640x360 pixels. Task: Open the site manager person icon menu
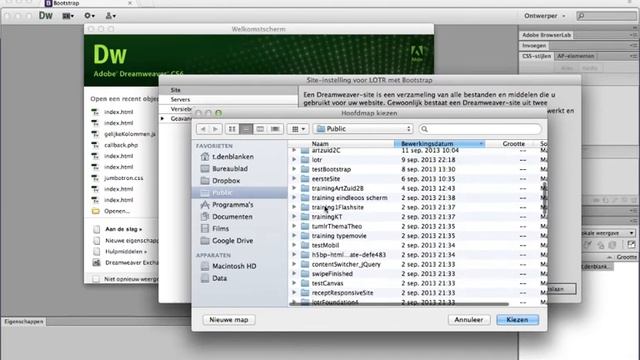point(110,16)
